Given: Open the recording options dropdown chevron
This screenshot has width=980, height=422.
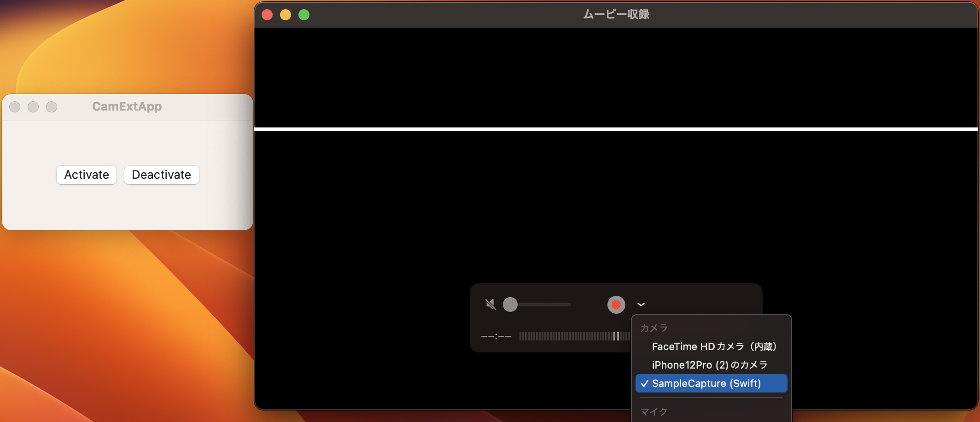Looking at the screenshot, I should [641, 305].
